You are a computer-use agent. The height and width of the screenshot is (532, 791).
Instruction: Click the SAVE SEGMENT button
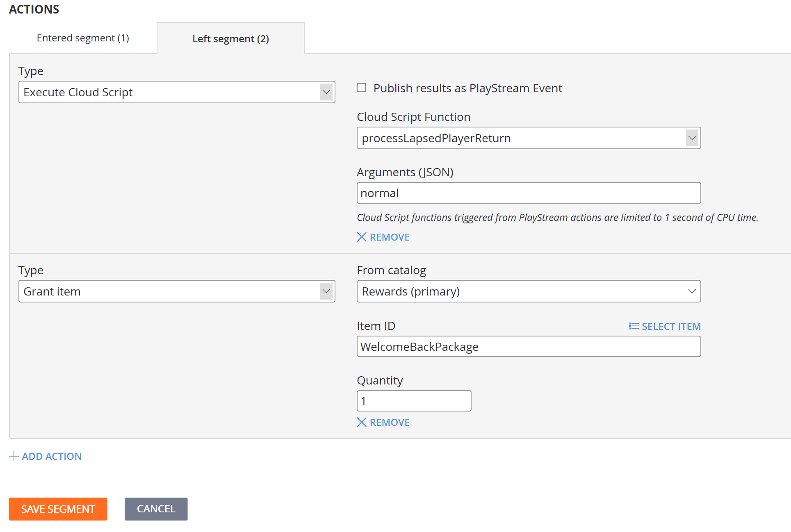click(x=58, y=508)
